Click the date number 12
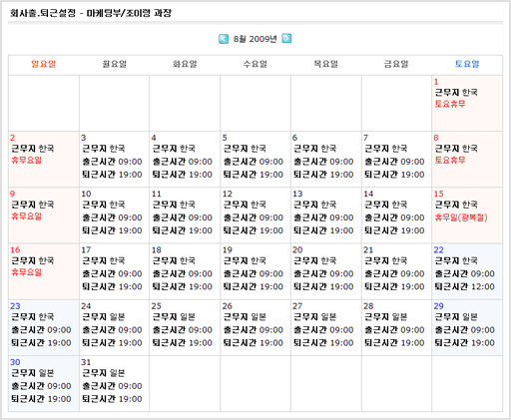 [228, 194]
